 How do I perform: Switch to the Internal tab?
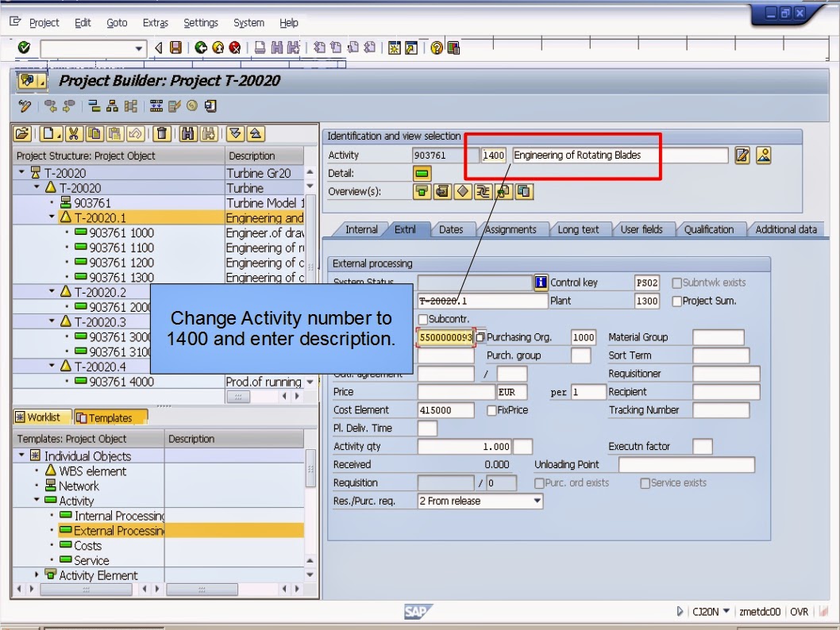point(361,229)
